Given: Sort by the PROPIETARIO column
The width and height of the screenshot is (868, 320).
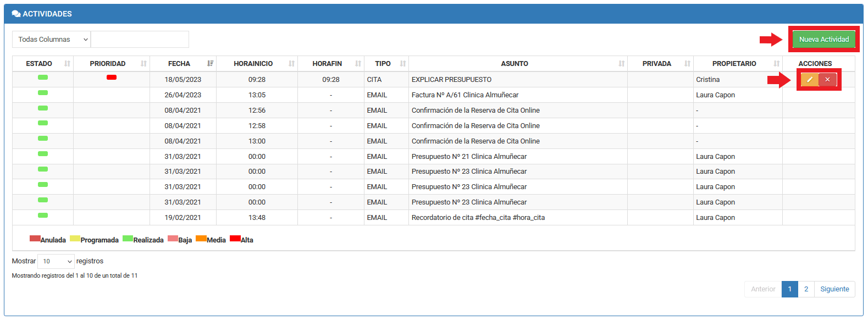Looking at the screenshot, I should pos(738,64).
